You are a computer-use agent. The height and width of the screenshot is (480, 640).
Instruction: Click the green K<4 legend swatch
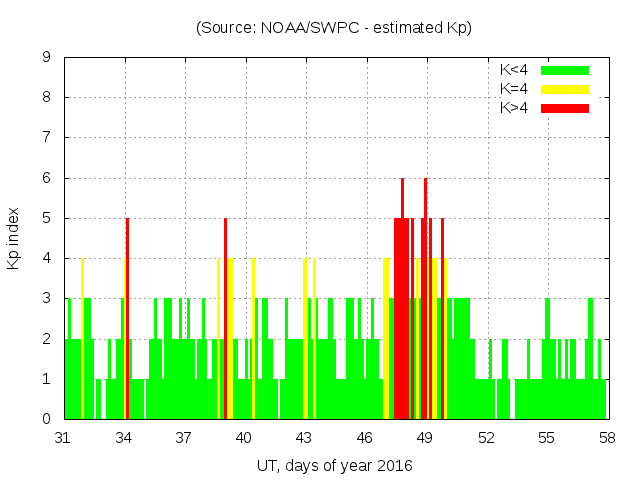565,70
